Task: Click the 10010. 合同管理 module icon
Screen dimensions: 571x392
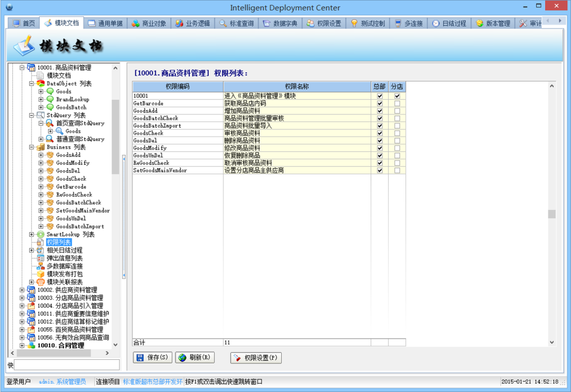Action: pyautogui.click(x=31, y=346)
